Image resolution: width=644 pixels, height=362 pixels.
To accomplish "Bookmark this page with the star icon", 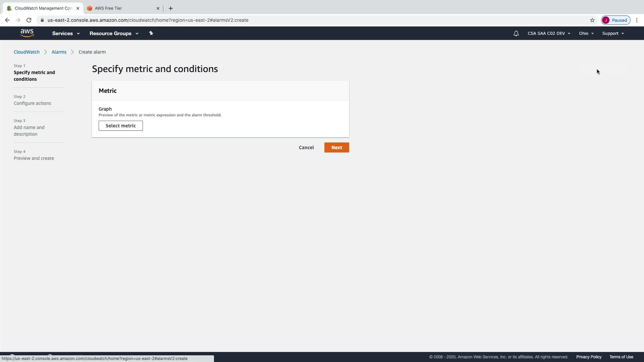I will (x=592, y=20).
